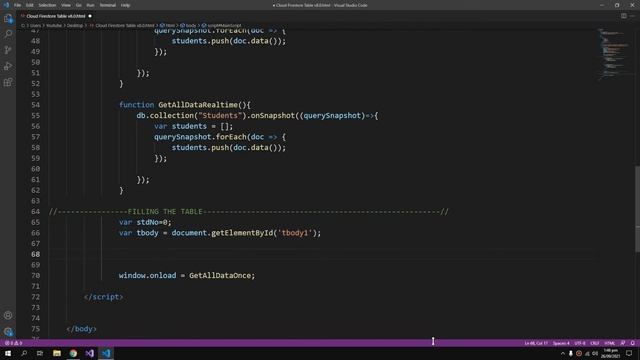Click window.onload on line 70
Image resolution: width=640 pixels, height=360 pixels.
pyautogui.click(x=147, y=276)
